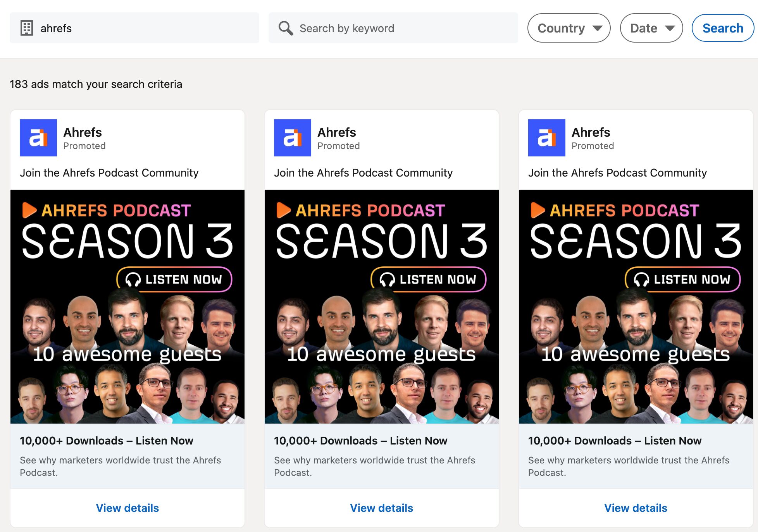Click Listen Now headphones badge in third ad
Viewport: 758px width, 532px height.
click(x=683, y=280)
